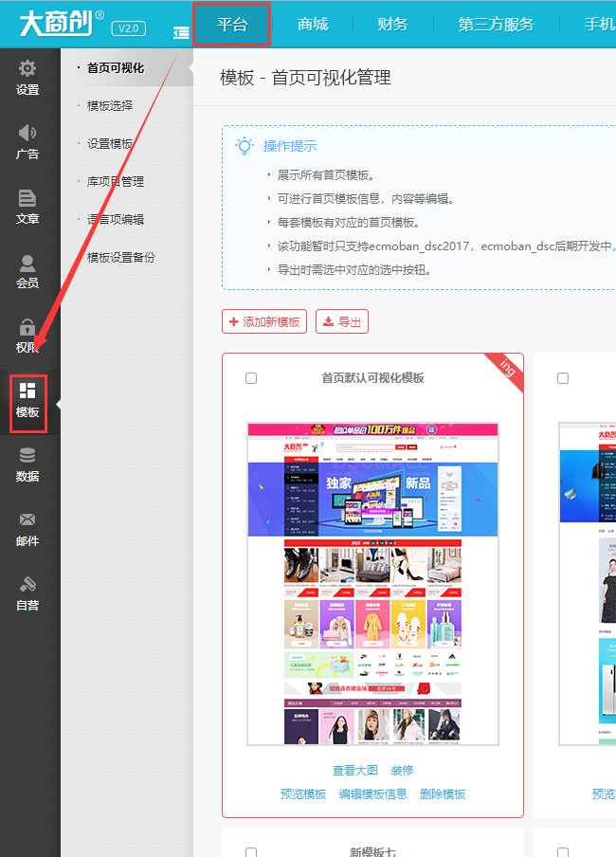Viewport: 616px width, 857px height.
Task: Click the 添加新模板 button
Action: click(x=264, y=322)
